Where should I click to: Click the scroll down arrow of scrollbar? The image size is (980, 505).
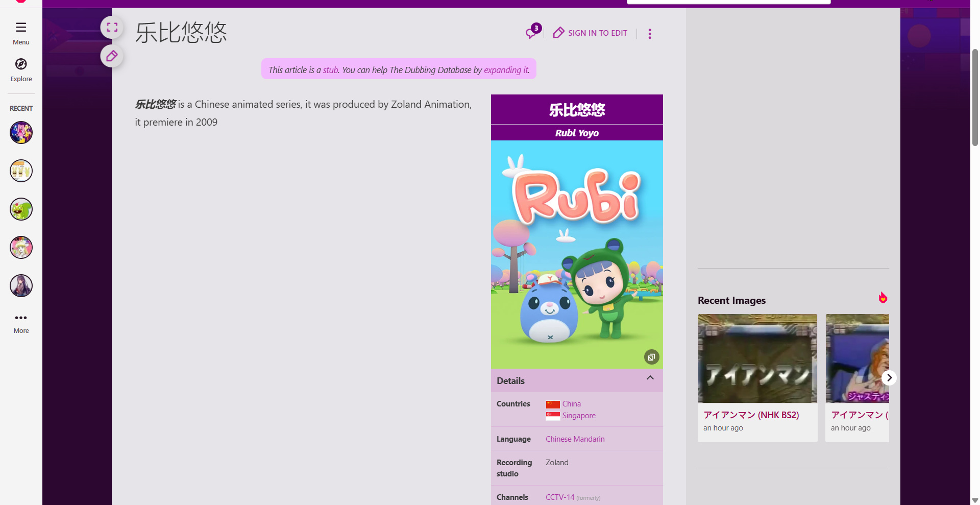coord(975,500)
